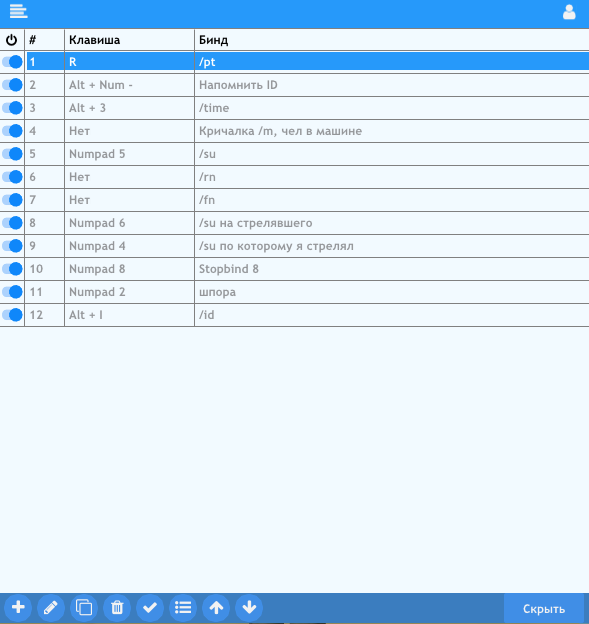This screenshot has width=589, height=624.
Task: Move bind up with arrow icon
Action: (x=216, y=607)
